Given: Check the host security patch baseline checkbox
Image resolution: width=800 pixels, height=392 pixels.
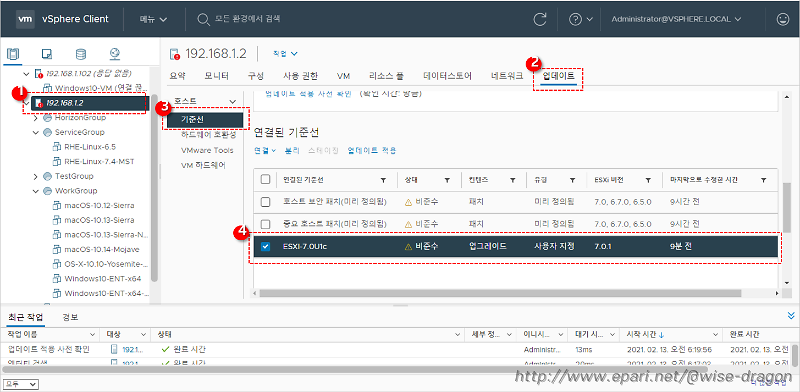Looking at the screenshot, I should 265,202.
